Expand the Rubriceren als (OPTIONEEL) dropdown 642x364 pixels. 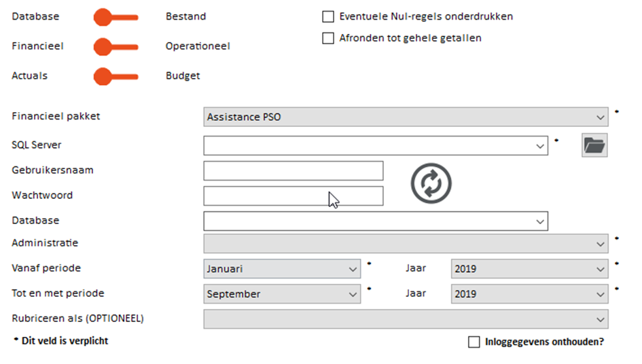[x=406, y=319]
